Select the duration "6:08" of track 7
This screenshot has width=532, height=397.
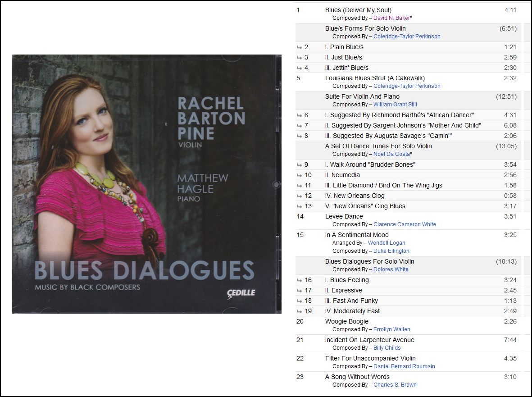(510, 126)
